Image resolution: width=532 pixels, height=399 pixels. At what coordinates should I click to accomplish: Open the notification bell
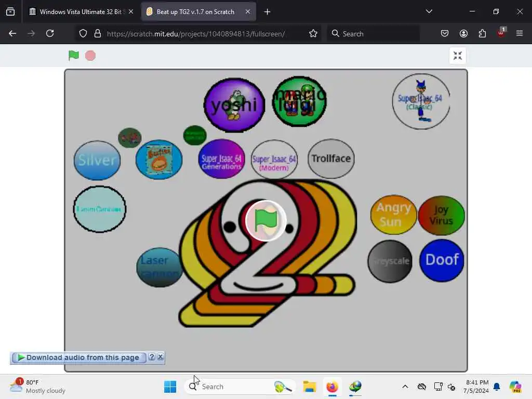[x=497, y=387]
